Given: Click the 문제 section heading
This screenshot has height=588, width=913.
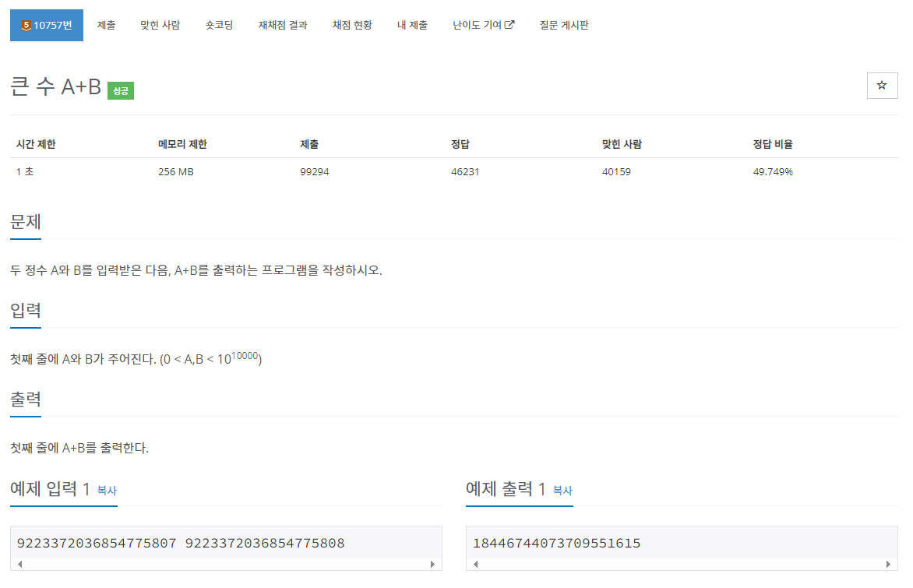Looking at the screenshot, I should click(26, 223).
